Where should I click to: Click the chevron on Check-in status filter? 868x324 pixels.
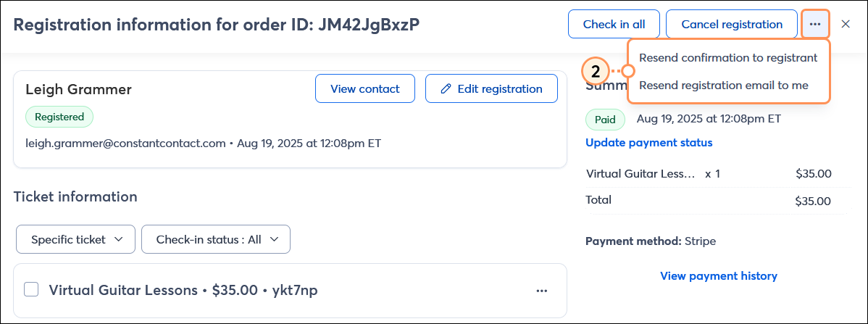point(274,239)
